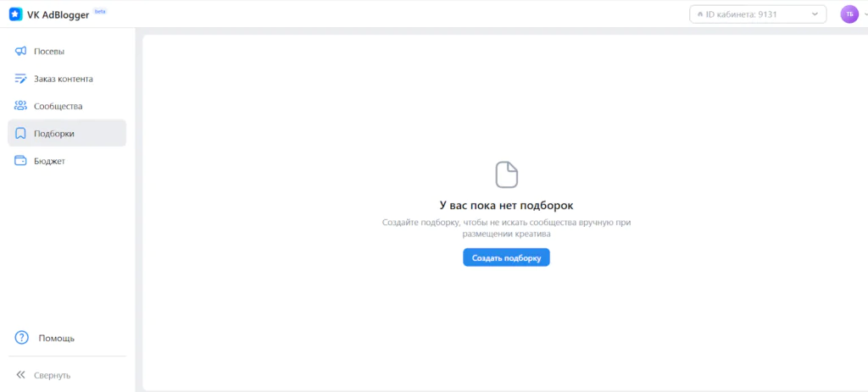
Task: Collapse the sidebar via Свернуть
Action: pyautogui.click(x=67, y=375)
